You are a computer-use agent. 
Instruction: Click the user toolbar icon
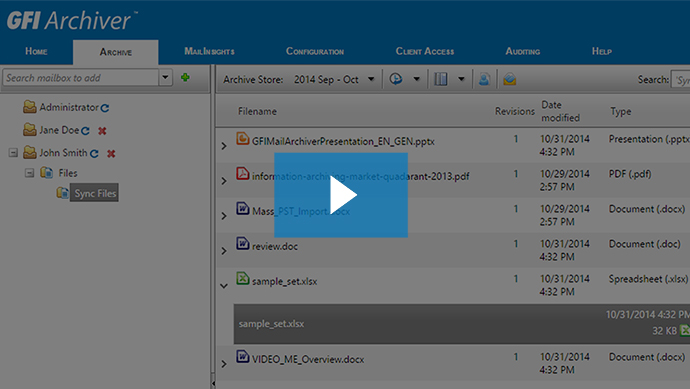[484, 79]
